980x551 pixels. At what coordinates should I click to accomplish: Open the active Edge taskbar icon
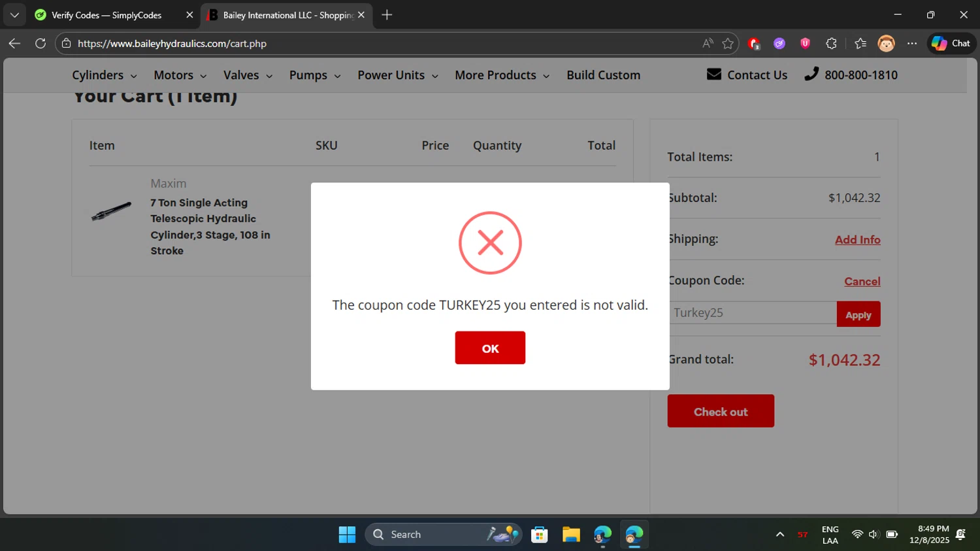click(634, 535)
